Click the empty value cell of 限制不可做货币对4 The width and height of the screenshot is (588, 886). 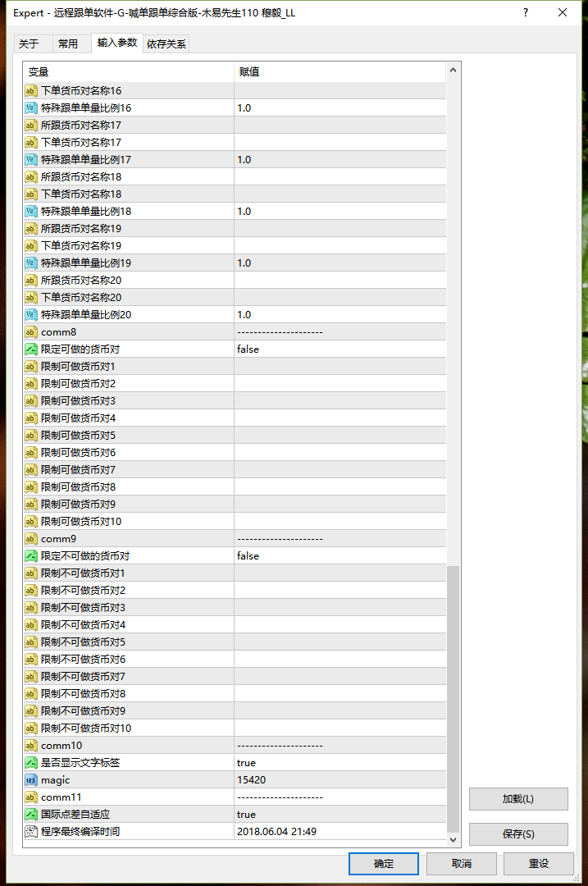tap(340, 625)
